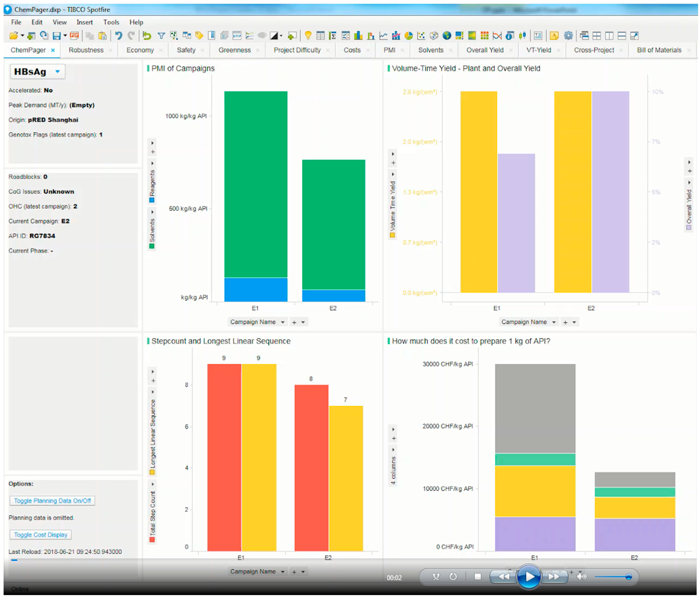The width and height of the screenshot is (700, 599).
Task: Open the Tools menu
Action: (x=111, y=22)
